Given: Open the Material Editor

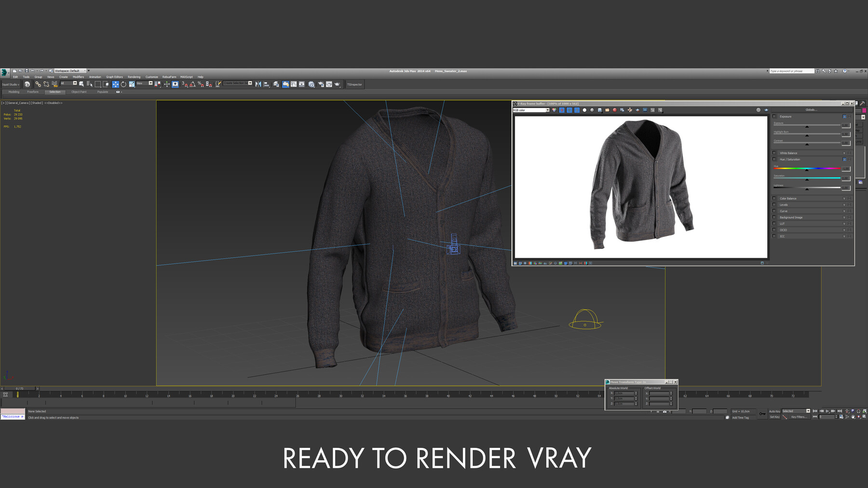Looking at the screenshot, I should pyautogui.click(x=312, y=84).
